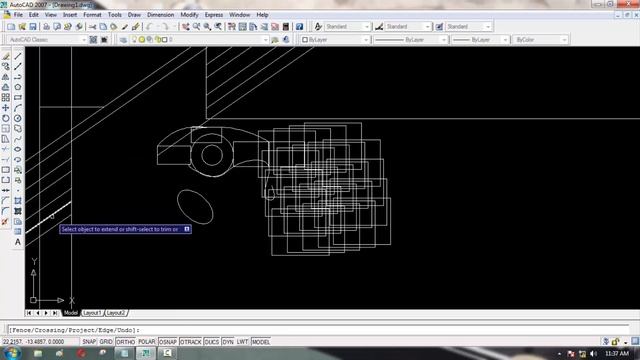Click the Match Properties brush icon

[x=136, y=27]
